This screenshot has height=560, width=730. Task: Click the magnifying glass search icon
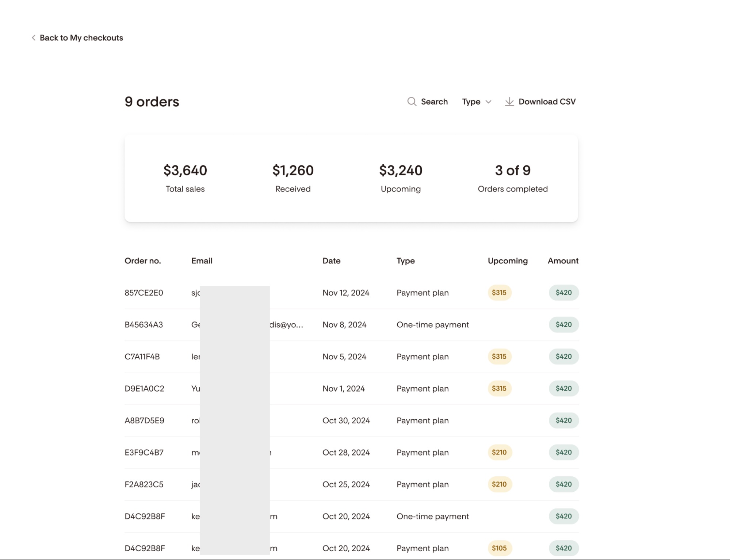point(412,102)
